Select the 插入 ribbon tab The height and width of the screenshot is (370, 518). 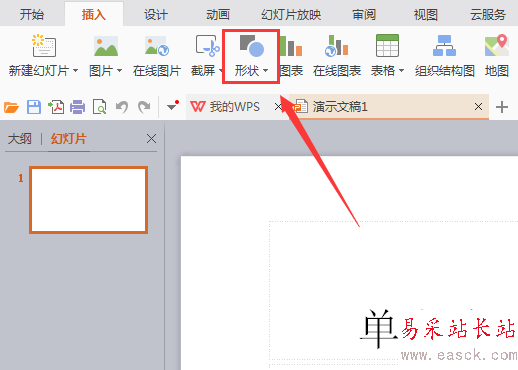tap(94, 15)
